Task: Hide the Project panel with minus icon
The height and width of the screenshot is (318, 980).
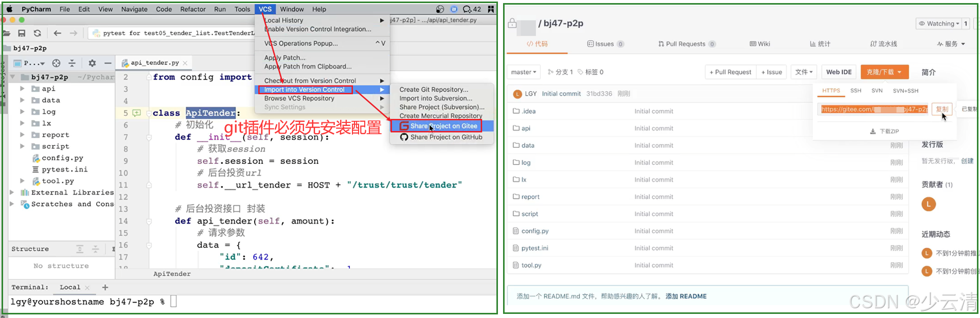Action: 108,63
